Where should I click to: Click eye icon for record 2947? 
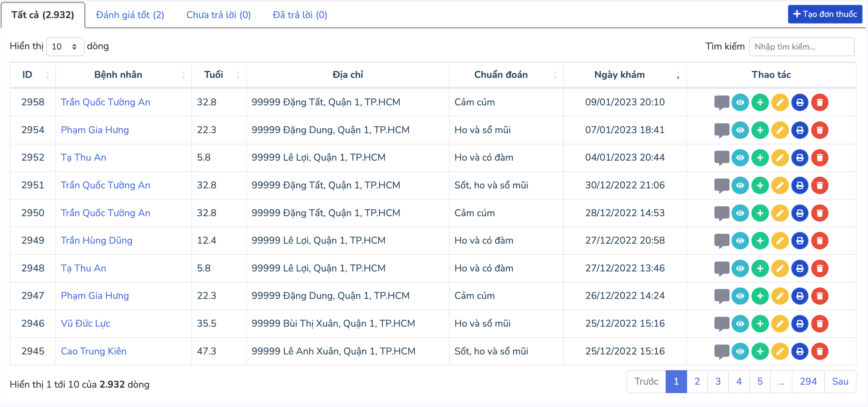pyautogui.click(x=740, y=296)
